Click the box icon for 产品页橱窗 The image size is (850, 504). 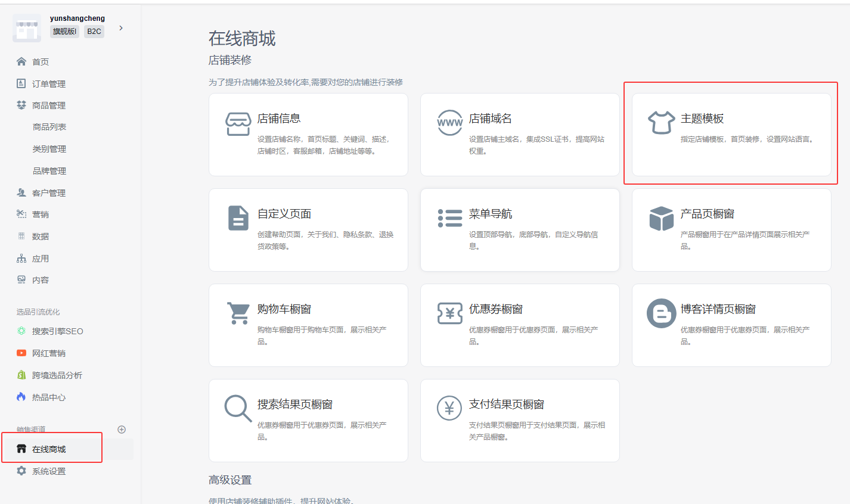click(x=661, y=218)
